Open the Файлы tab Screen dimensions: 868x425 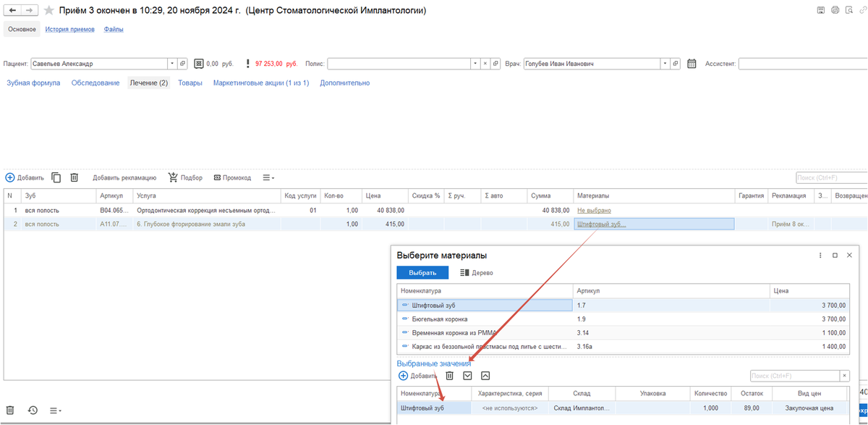coord(114,30)
